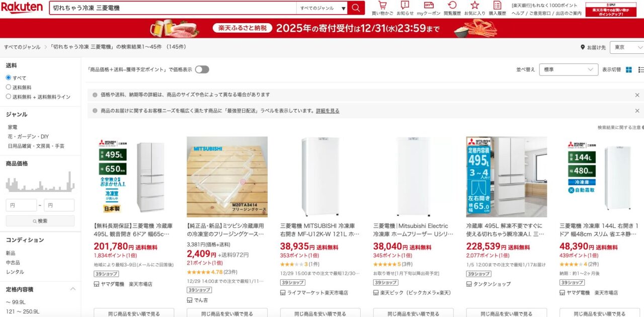The height and width of the screenshot is (317, 644).
Task: Switch to grid view display icon
Action: coord(629,69)
